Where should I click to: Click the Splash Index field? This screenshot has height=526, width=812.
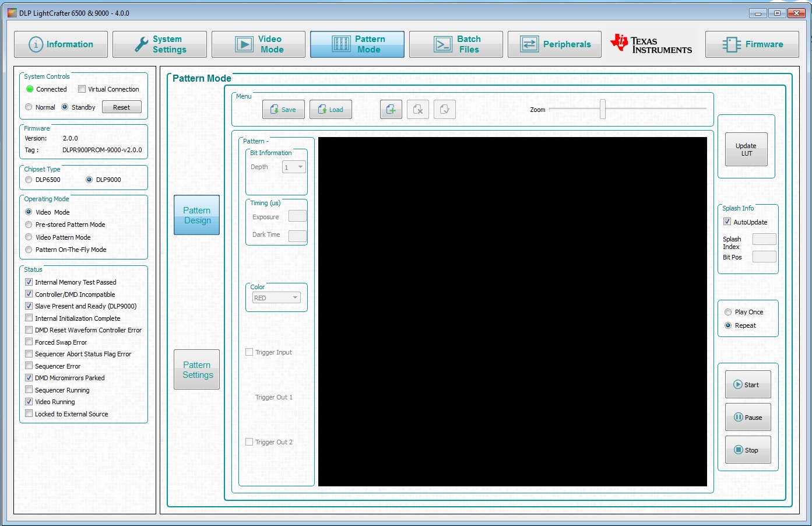764,239
